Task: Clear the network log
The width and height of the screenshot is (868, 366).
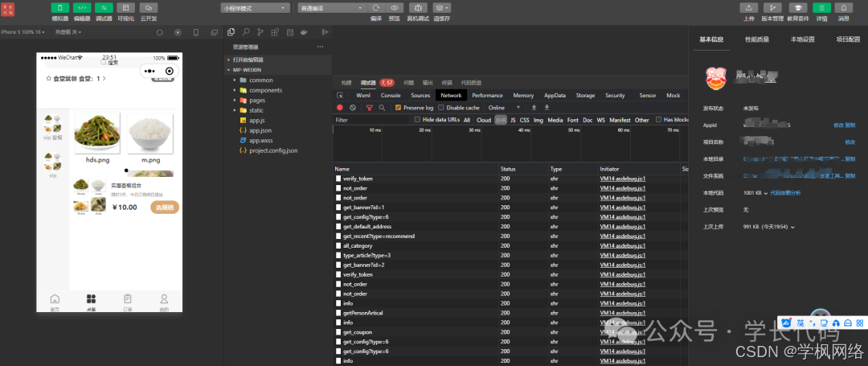Action: [x=353, y=108]
